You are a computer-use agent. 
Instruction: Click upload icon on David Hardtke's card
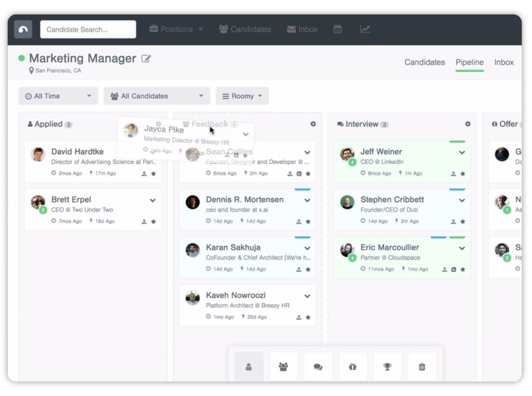144,173
